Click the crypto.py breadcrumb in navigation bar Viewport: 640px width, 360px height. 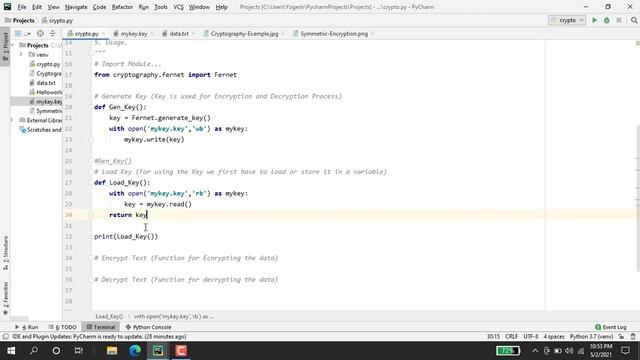click(x=57, y=20)
